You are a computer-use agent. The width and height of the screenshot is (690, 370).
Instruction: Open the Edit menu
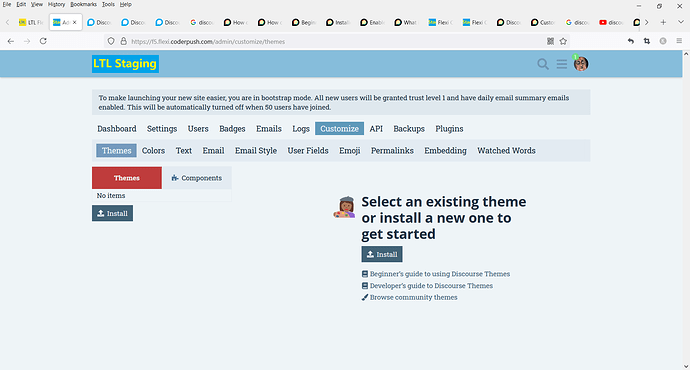tap(21, 4)
